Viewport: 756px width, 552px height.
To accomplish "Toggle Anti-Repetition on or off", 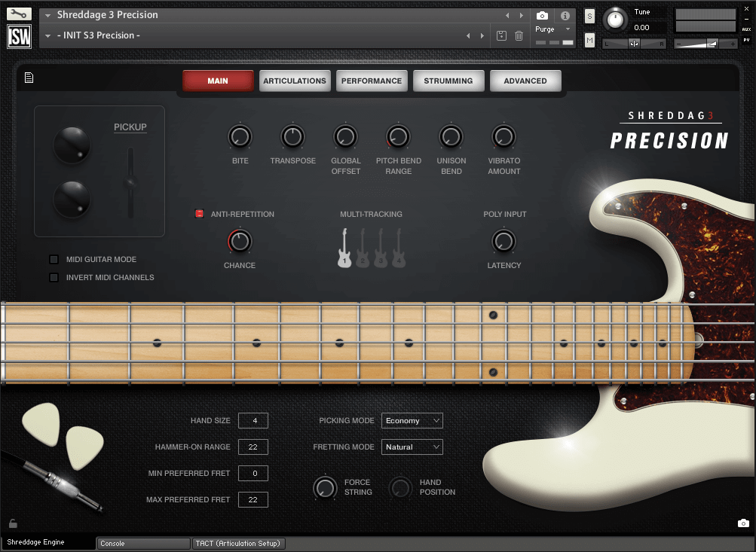I will pyautogui.click(x=200, y=214).
